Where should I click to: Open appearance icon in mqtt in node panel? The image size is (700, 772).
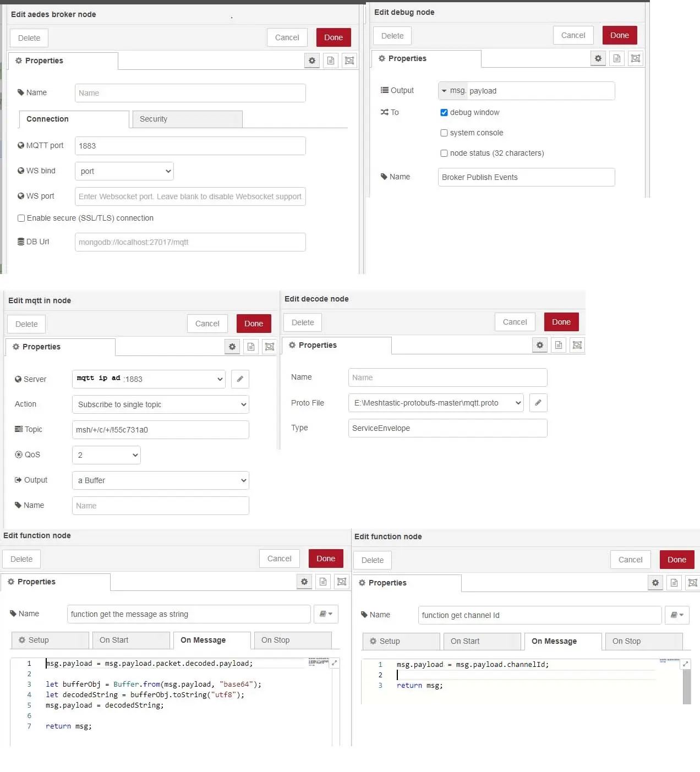(x=270, y=347)
